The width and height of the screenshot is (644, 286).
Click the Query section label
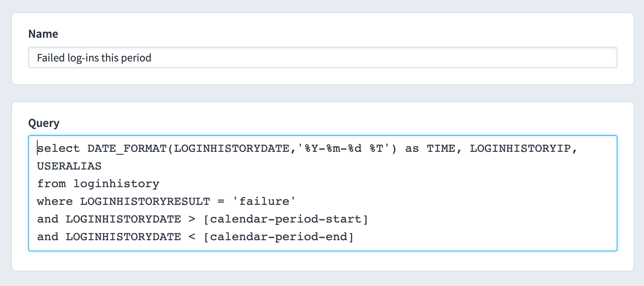coord(44,123)
